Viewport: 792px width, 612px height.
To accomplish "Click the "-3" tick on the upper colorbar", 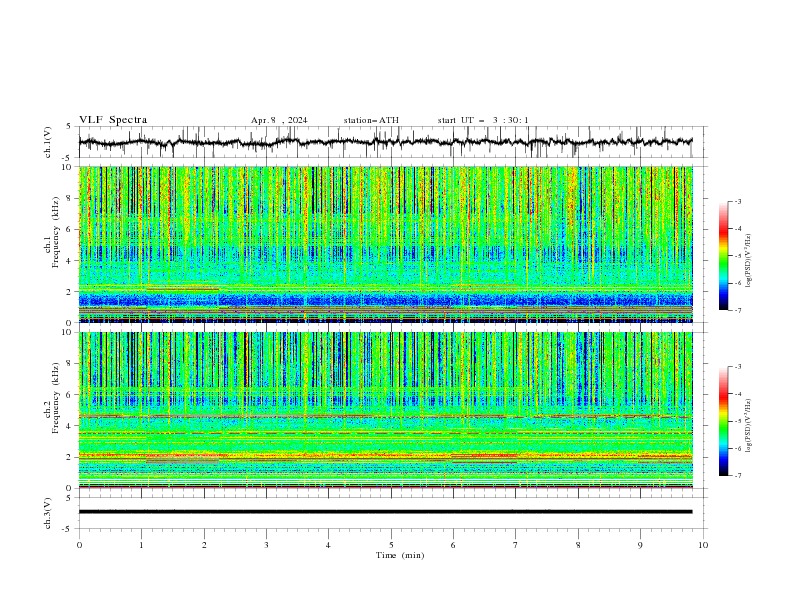I will 738,201.
